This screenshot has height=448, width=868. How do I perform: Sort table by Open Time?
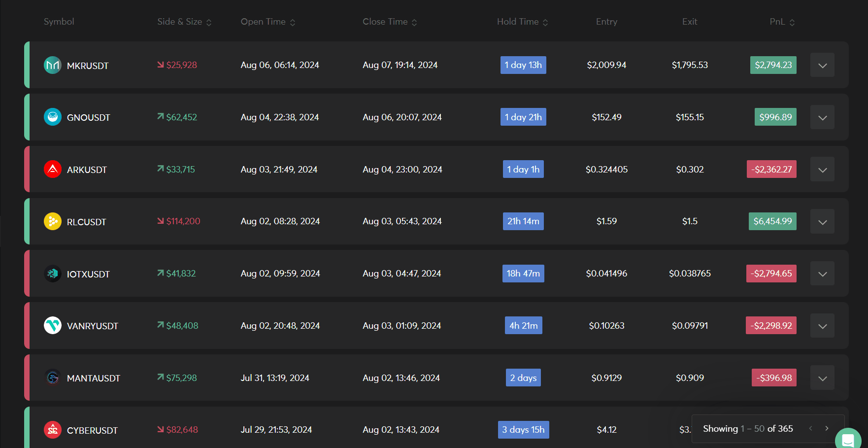click(267, 22)
